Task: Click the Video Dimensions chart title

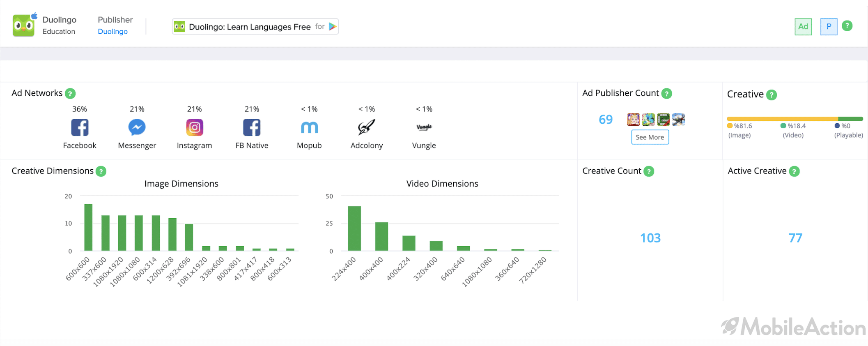Action: pyautogui.click(x=442, y=184)
